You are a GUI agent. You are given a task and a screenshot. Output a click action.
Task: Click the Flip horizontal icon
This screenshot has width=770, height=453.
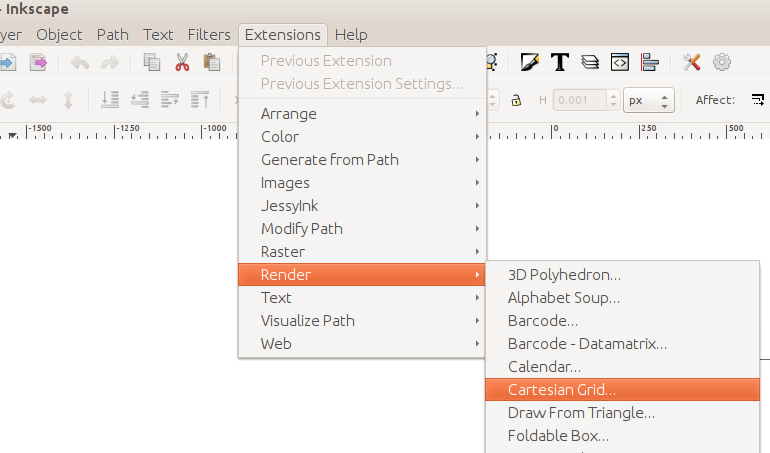click(x=38, y=100)
